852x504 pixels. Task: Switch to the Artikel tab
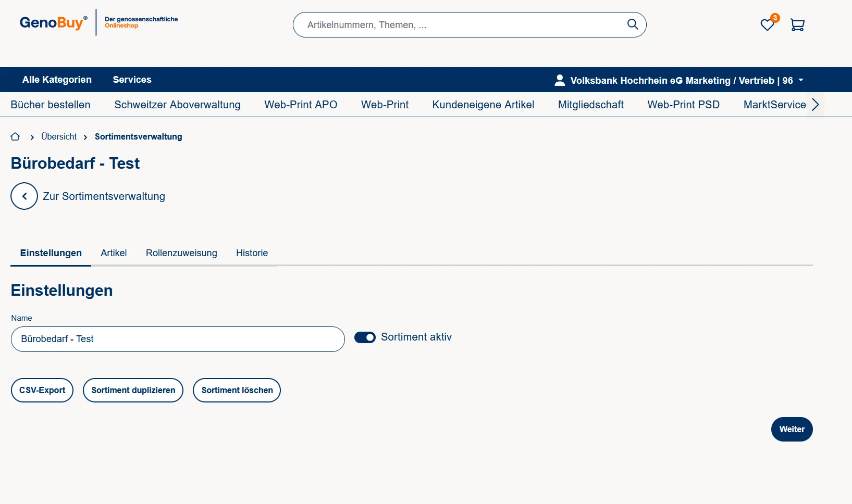[x=114, y=253]
